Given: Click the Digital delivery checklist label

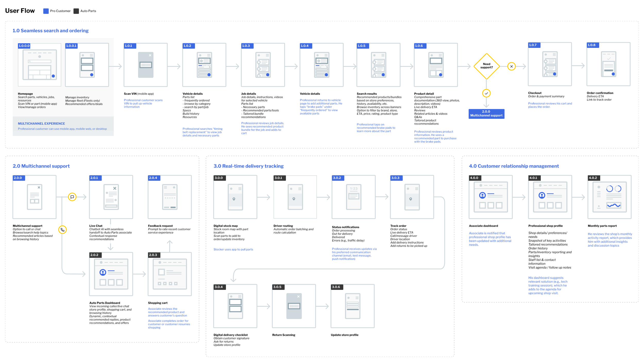Looking at the screenshot, I should point(231,335).
